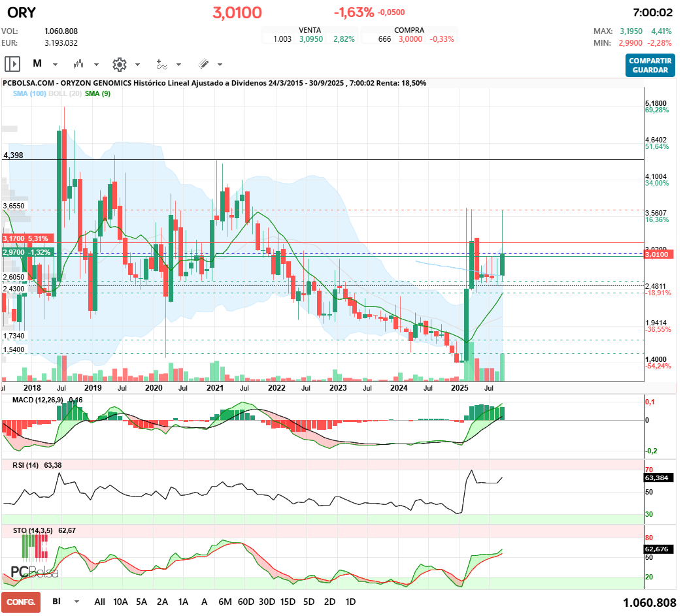
Task: Select the 1A time range
Action: [x=184, y=602]
